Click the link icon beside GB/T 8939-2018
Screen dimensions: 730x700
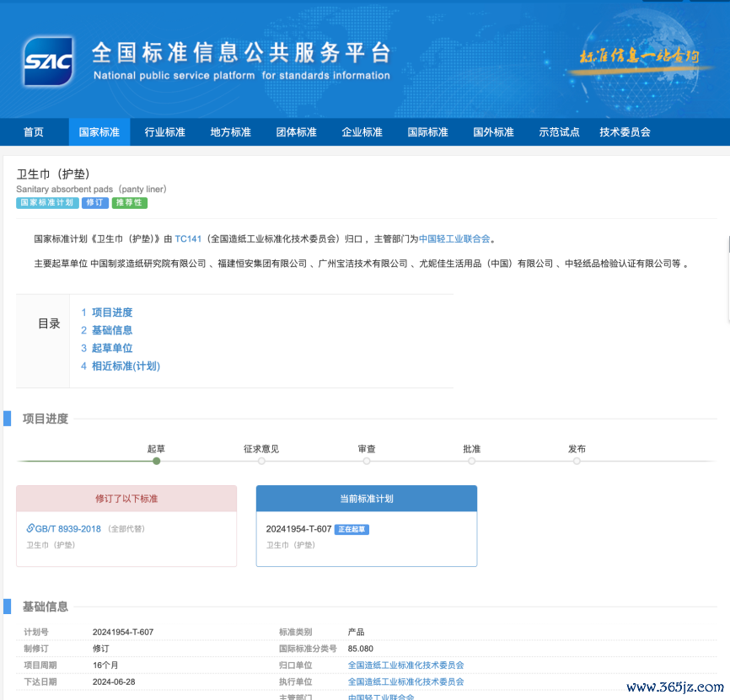(30, 528)
